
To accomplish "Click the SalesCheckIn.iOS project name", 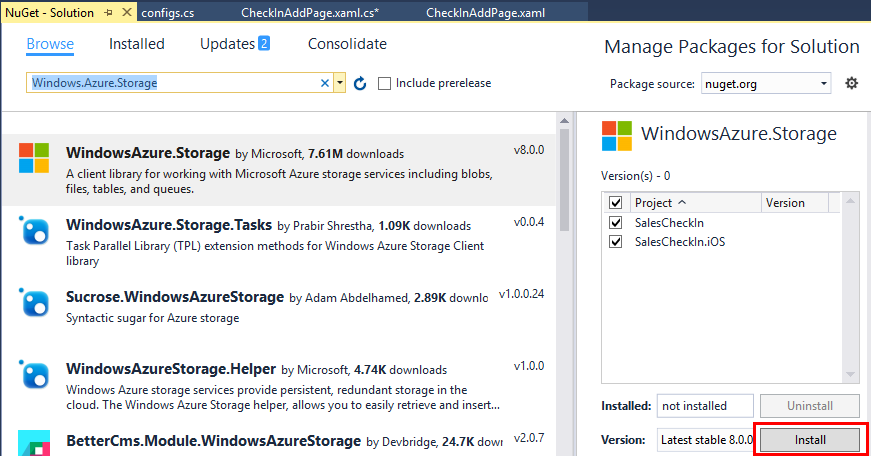I will click(680, 242).
